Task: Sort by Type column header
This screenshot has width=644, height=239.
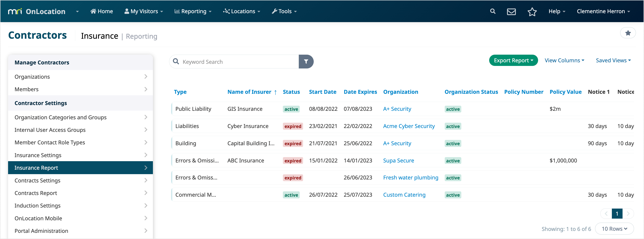Action: [x=180, y=92]
